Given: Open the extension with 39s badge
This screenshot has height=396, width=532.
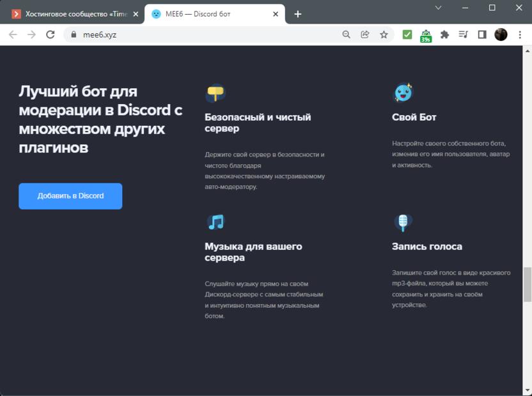Looking at the screenshot, I should [x=426, y=36].
